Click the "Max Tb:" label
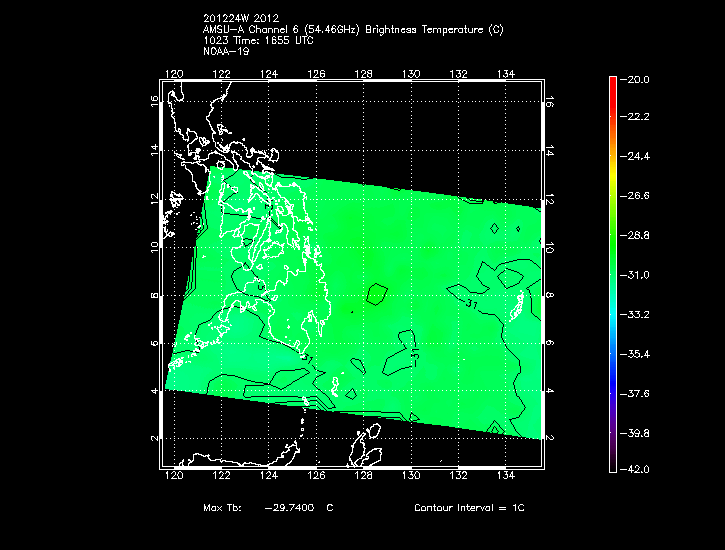This screenshot has width=725, height=550. click(x=222, y=507)
